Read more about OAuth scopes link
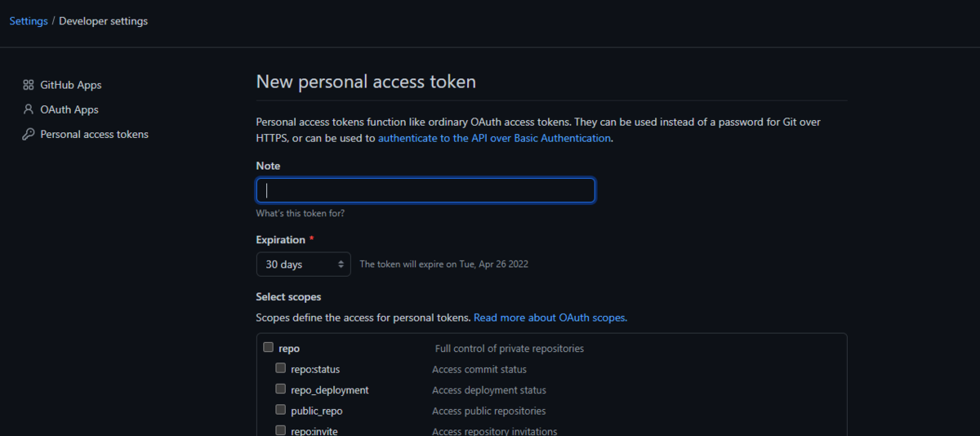Screen dimensions: 980x436 pyautogui.click(x=550, y=318)
